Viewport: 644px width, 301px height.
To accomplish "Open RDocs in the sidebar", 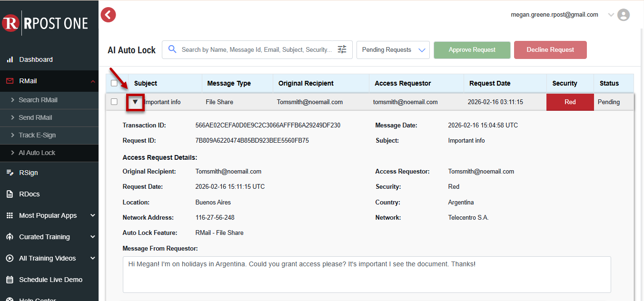I will [29, 194].
